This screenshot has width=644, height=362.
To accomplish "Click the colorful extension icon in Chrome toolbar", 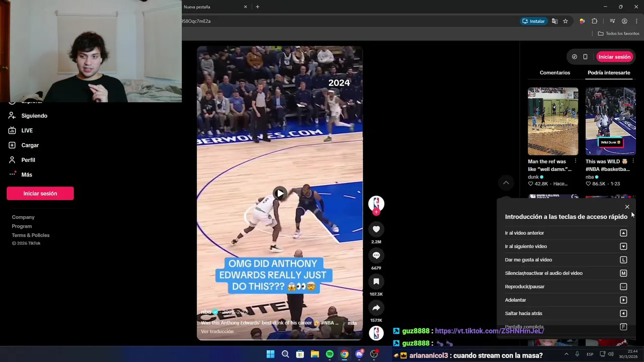I will click(582, 21).
